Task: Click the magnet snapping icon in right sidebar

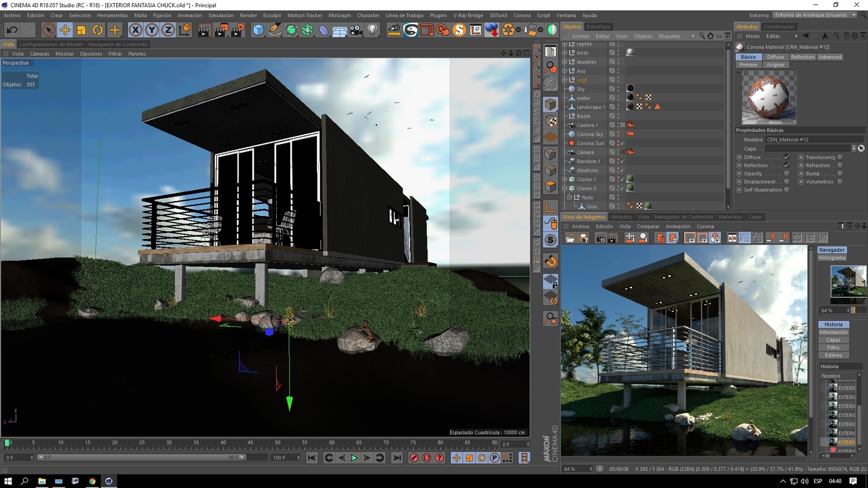Action: (551, 261)
